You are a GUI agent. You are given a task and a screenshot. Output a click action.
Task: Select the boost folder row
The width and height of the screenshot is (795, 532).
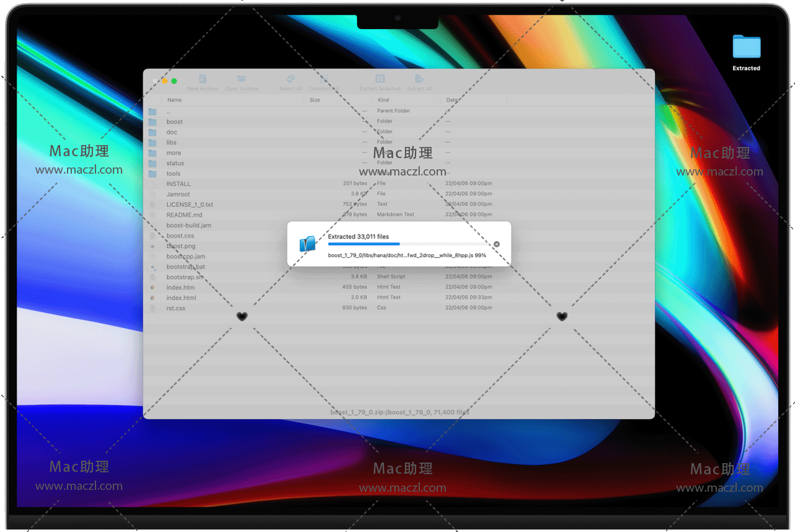pos(175,122)
